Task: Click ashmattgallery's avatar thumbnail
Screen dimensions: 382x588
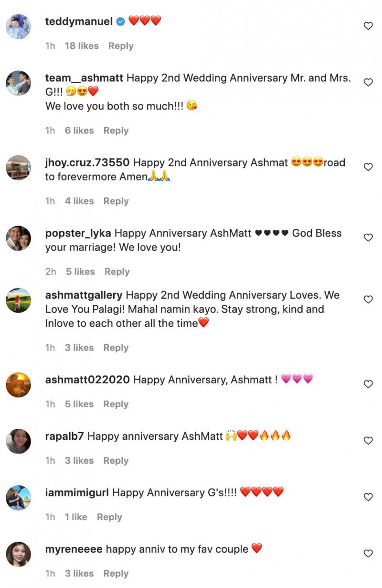Action: tap(18, 300)
